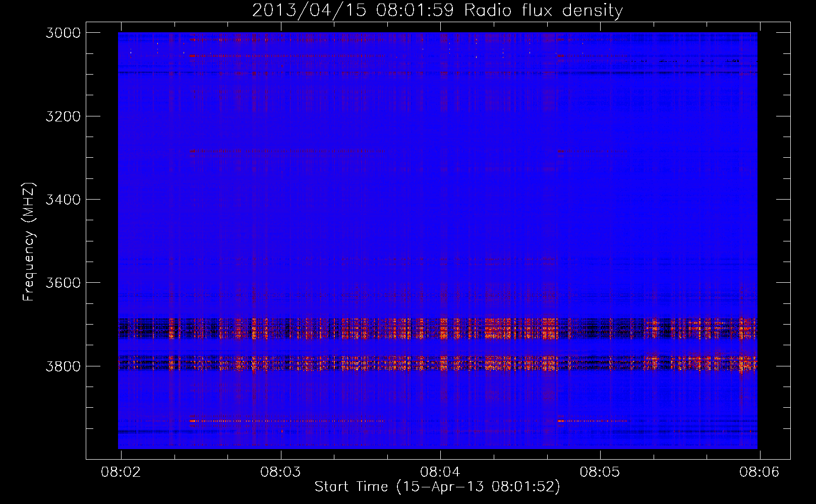Select the 3800 frequency axis label
Image resolution: width=816 pixels, height=504 pixels.
pos(63,366)
